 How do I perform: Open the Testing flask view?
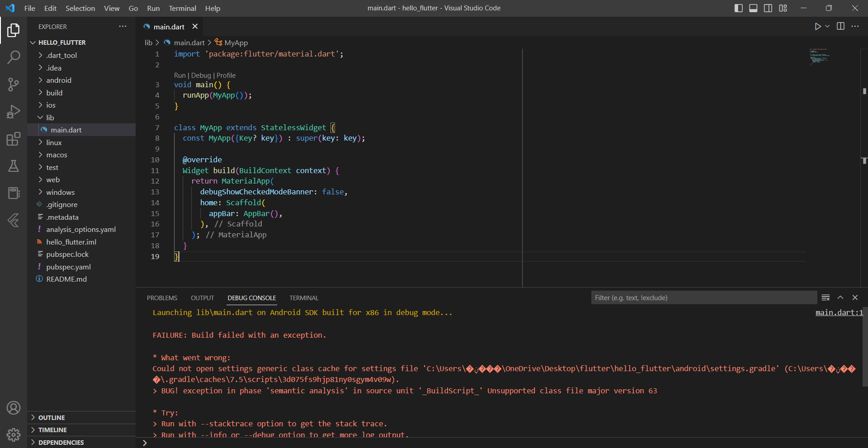[14, 166]
